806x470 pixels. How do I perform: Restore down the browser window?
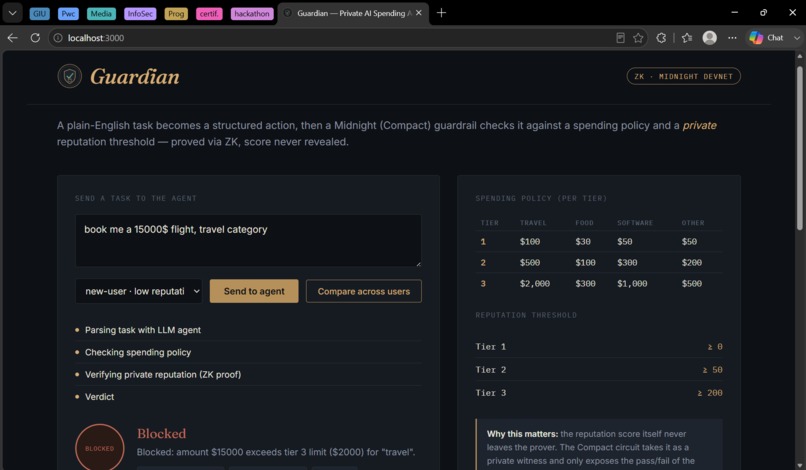[x=763, y=12]
